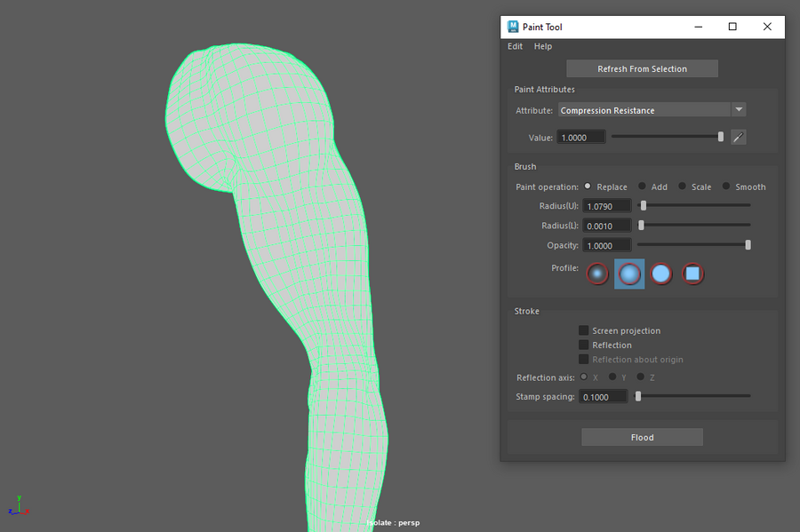This screenshot has width=800, height=532.
Task: Click the Opacity slider handle
Action: click(748, 245)
